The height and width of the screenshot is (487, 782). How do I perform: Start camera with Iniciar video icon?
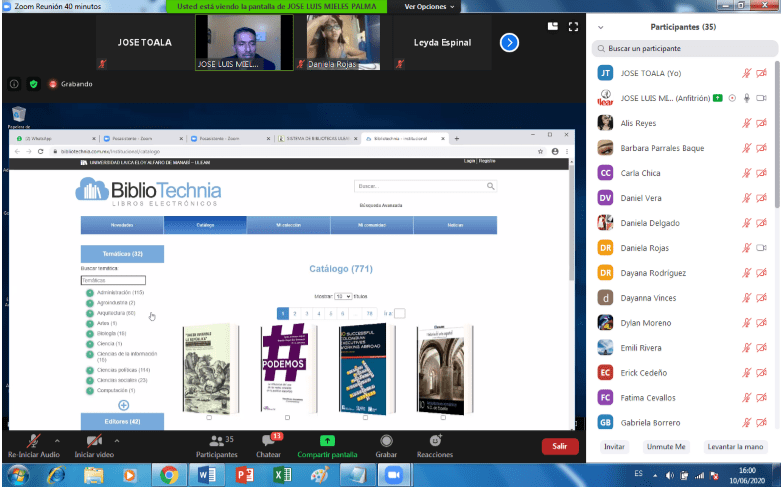pos(94,441)
